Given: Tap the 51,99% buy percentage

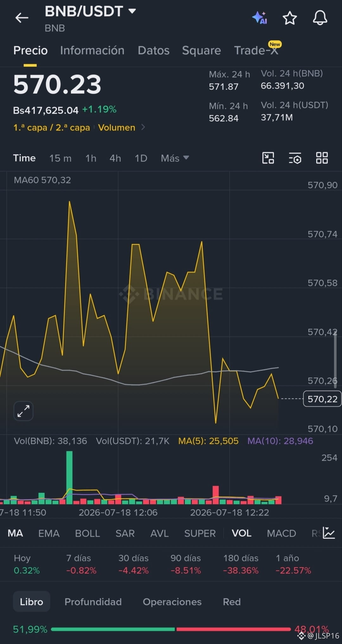Looking at the screenshot, I should pos(30,629).
